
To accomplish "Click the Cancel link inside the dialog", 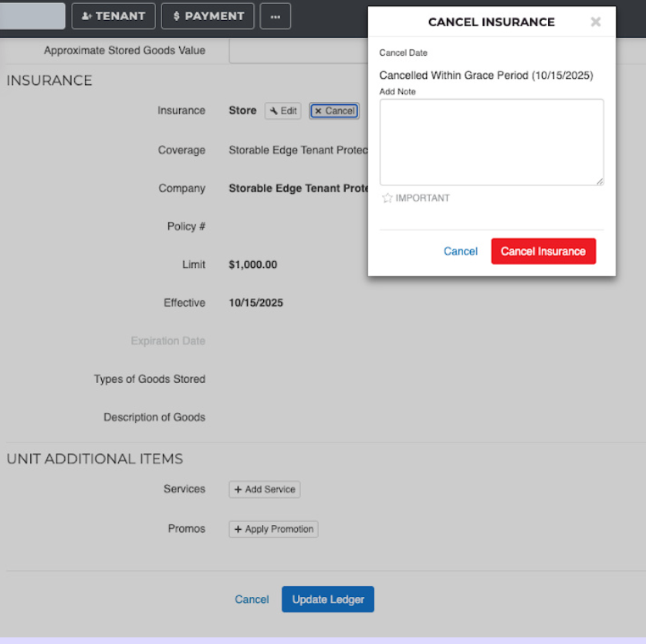I will (460, 252).
